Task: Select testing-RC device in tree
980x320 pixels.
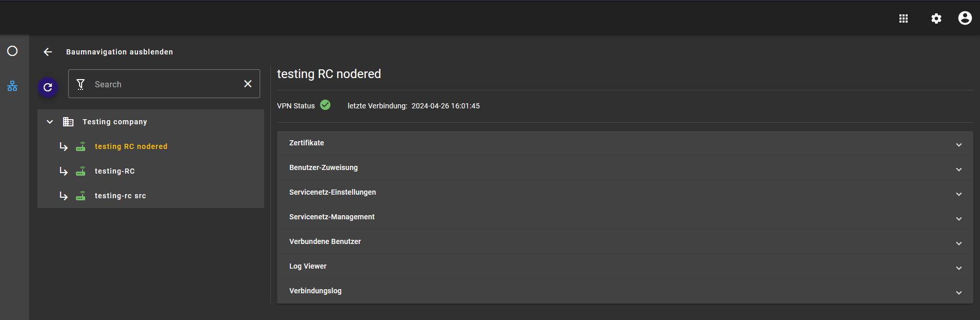Action: [114, 171]
